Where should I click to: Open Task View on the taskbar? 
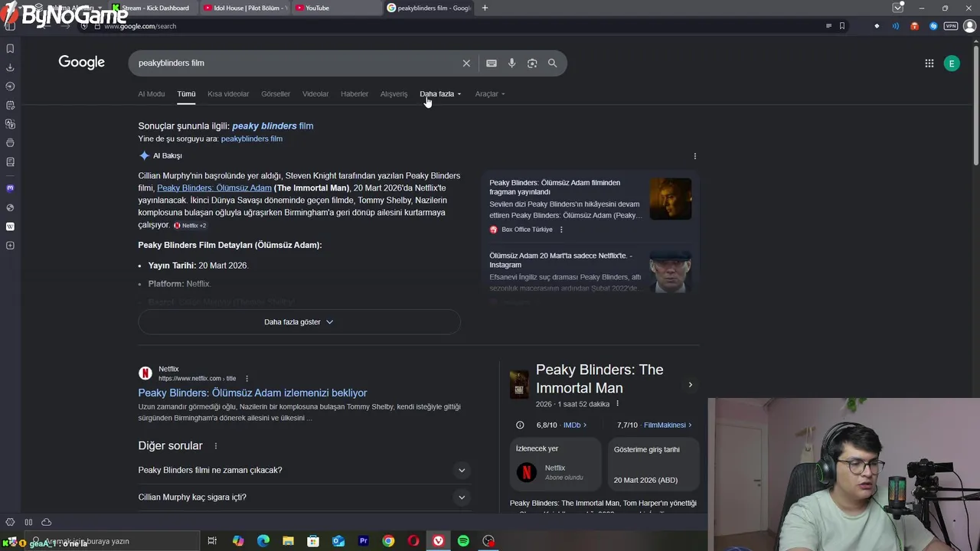click(x=212, y=541)
